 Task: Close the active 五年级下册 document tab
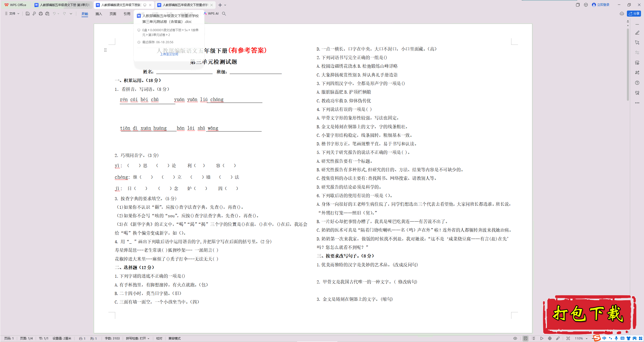(150, 5)
